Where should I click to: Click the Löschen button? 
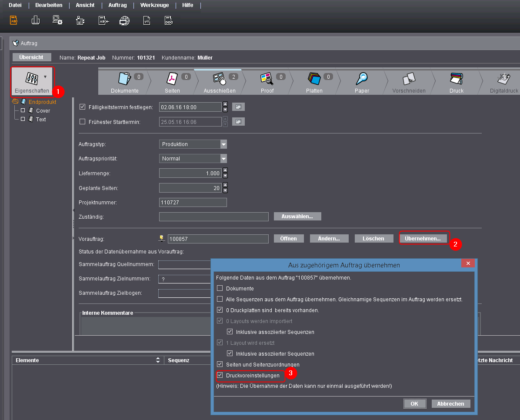pos(373,238)
